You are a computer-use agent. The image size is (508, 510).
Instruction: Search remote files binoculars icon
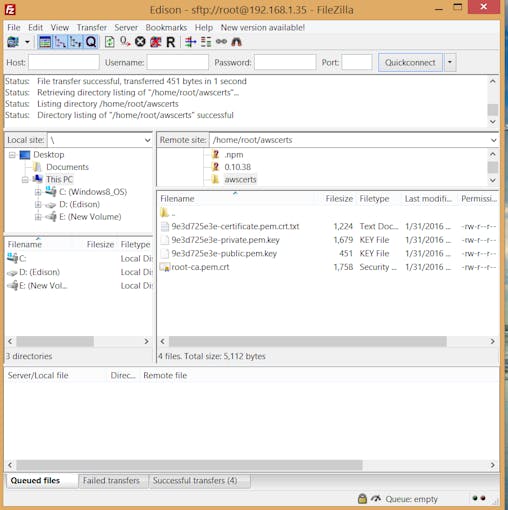coord(236,42)
